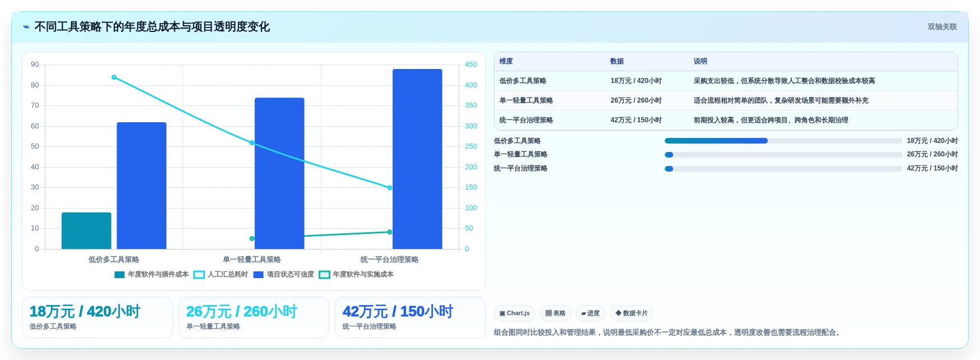Click the 18万元 / 420小时 summary card
Image resolution: width=980 pixels, height=360 pixels.
pos(97,317)
